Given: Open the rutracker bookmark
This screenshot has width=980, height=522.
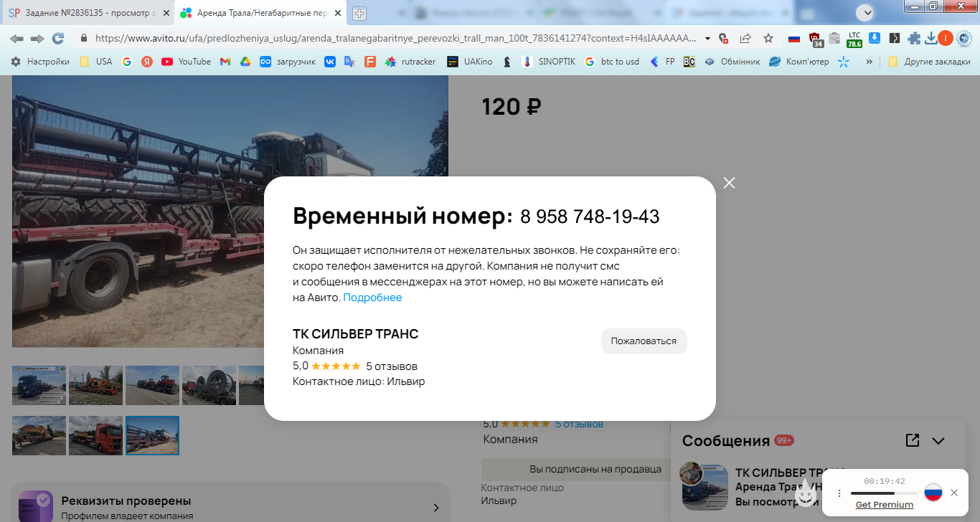Looking at the screenshot, I should [410, 62].
